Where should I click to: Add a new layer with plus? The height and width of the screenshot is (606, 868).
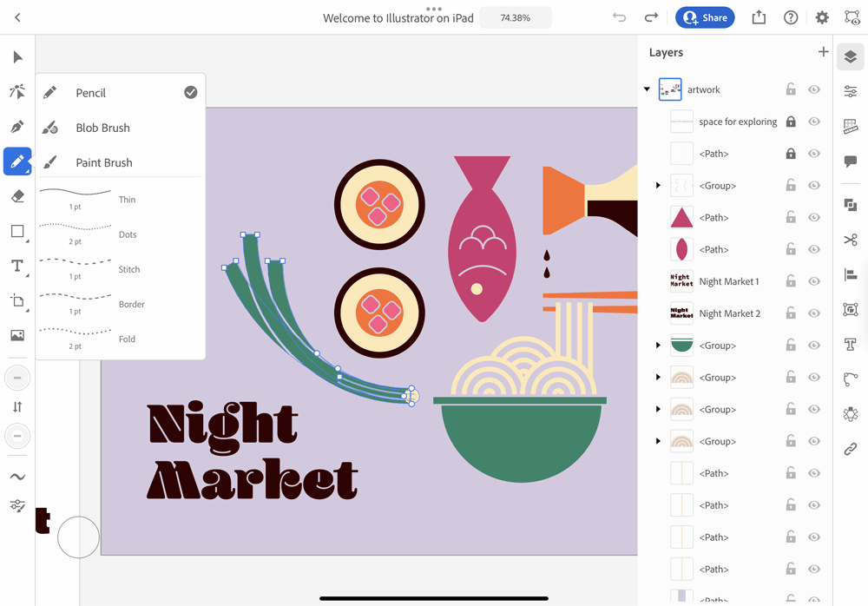click(823, 52)
